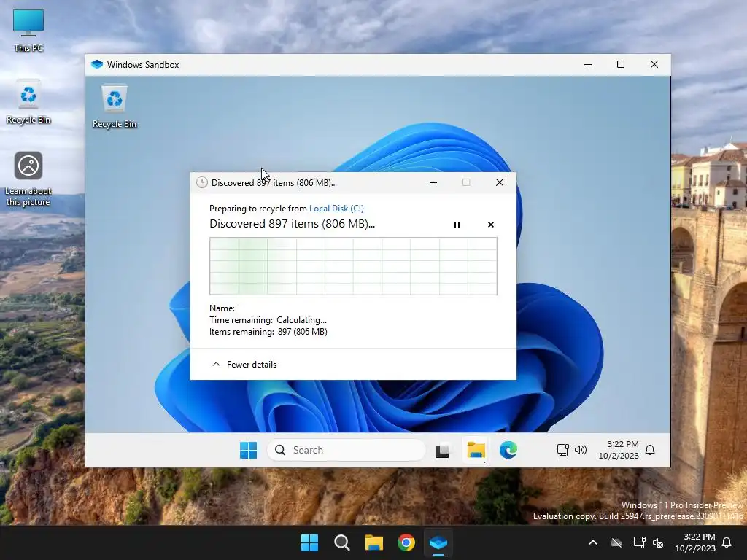The width and height of the screenshot is (747, 560).
Task: Focus the Sandbox taskbar Search box
Action: (x=347, y=450)
